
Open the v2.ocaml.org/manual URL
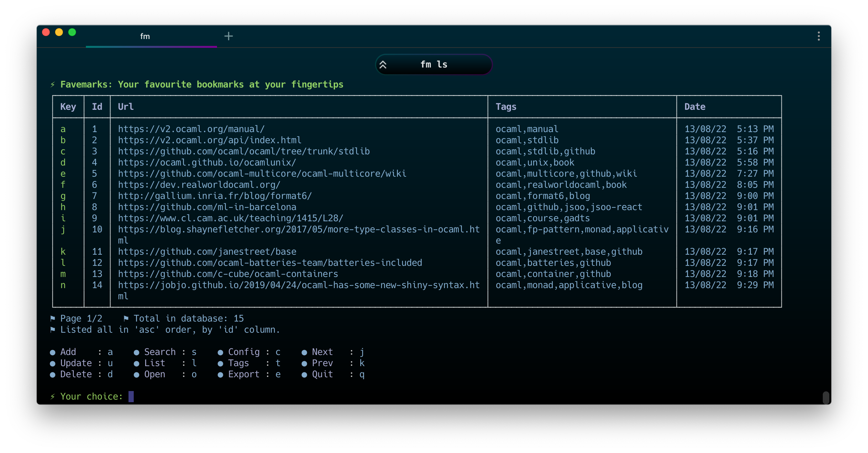pos(191,129)
